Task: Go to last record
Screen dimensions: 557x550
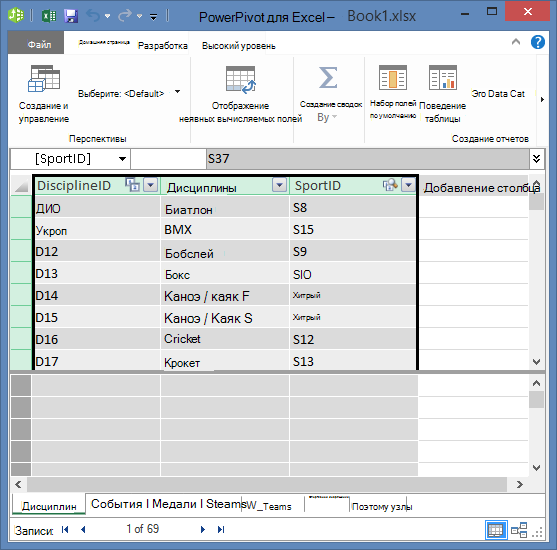Action: [x=221, y=529]
